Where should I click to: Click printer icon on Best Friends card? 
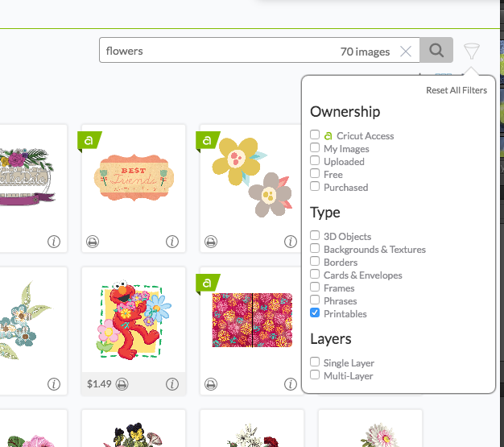[93, 242]
